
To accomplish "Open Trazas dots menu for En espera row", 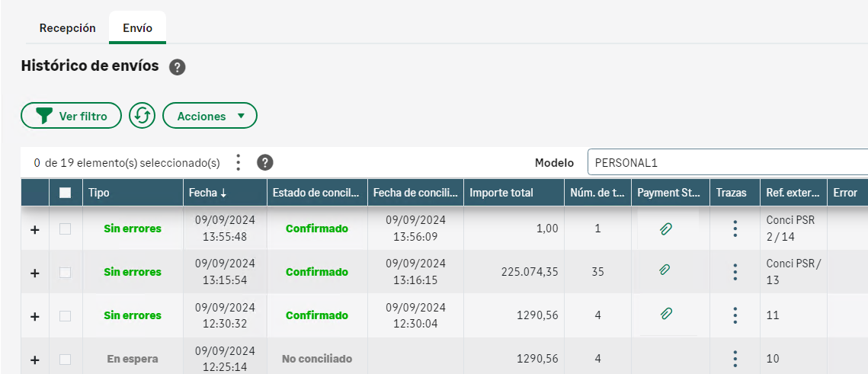I will [x=735, y=359].
